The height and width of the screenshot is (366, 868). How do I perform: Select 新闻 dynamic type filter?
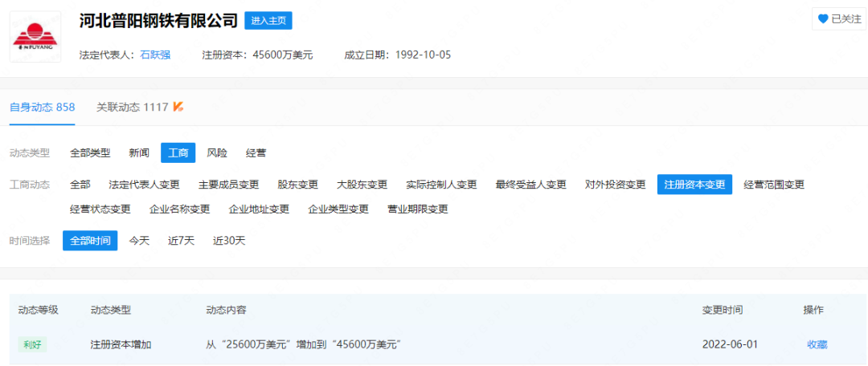pyautogui.click(x=139, y=153)
